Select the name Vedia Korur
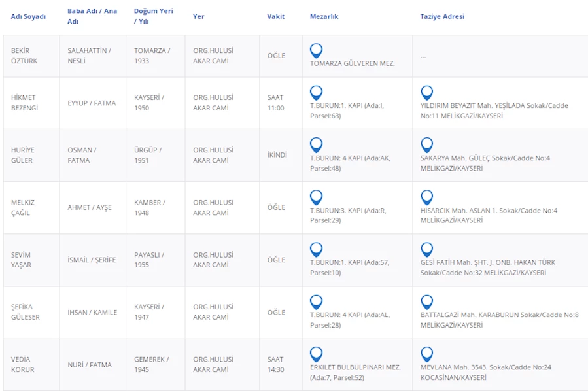Image resolution: width=588 pixels, height=391 pixels. click(22, 364)
